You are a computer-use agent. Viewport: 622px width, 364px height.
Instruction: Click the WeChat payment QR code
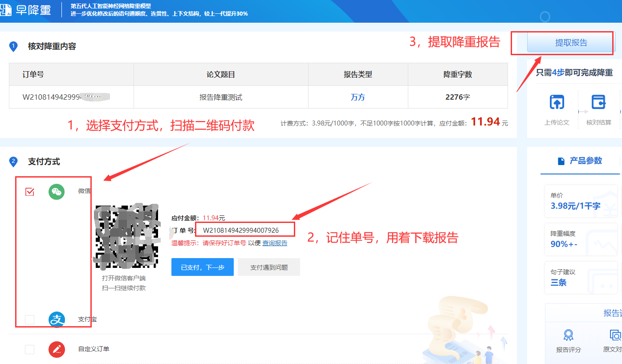126,237
